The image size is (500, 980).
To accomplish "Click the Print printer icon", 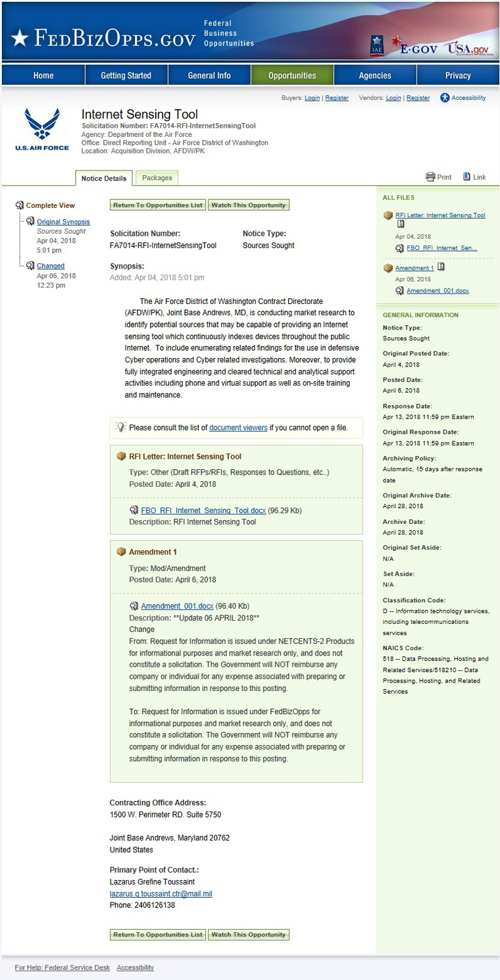I will click(431, 177).
